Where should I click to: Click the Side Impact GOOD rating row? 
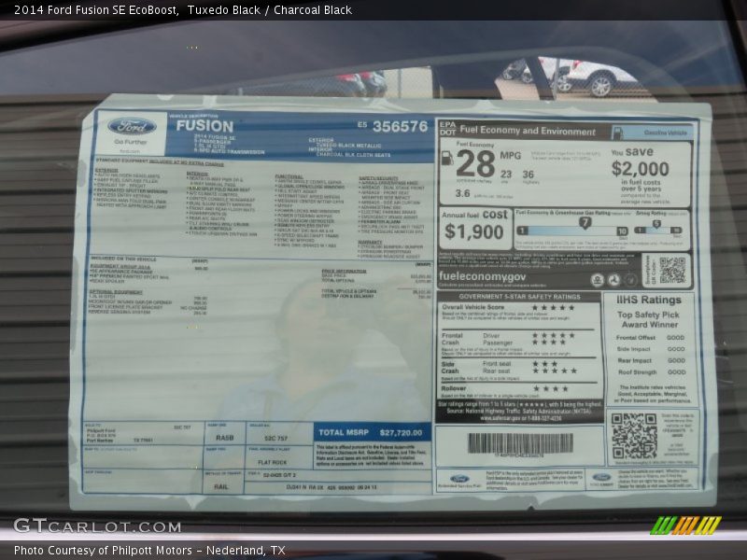click(x=650, y=349)
